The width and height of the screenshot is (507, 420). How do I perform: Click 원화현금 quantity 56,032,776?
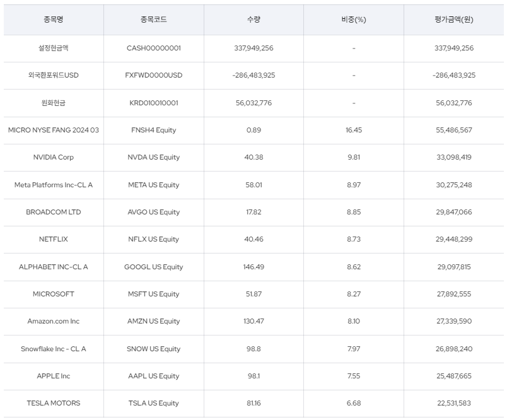pos(254,103)
